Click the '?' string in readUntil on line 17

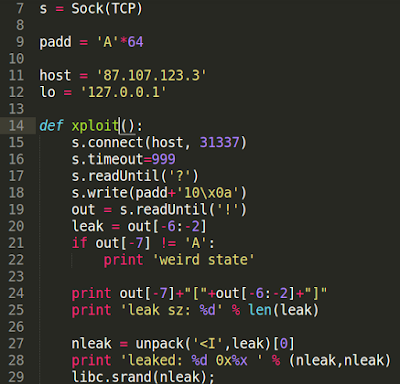tap(179, 176)
